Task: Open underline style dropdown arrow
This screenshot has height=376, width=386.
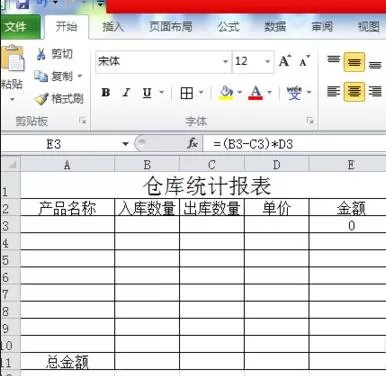Action: point(162,92)
